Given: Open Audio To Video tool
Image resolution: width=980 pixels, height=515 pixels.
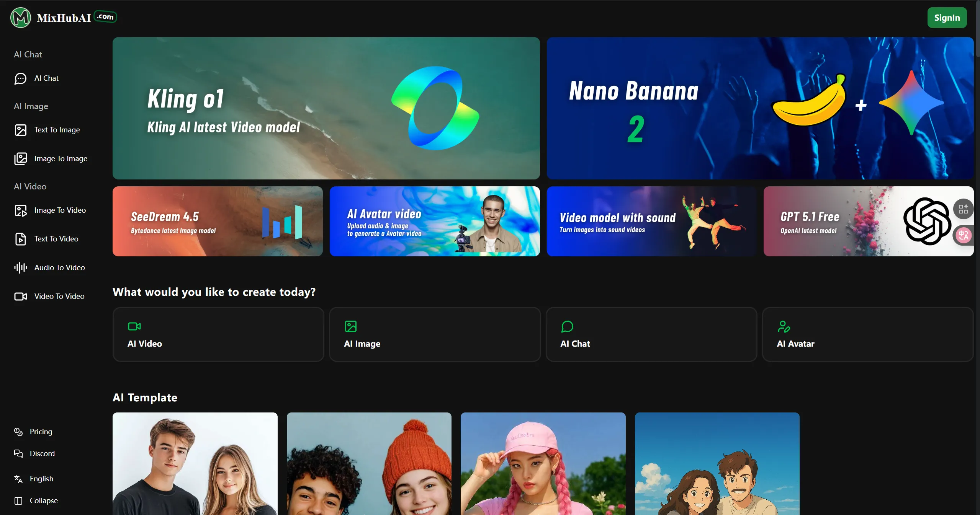Looking at the screenshot, I should (x=59, y=267).
